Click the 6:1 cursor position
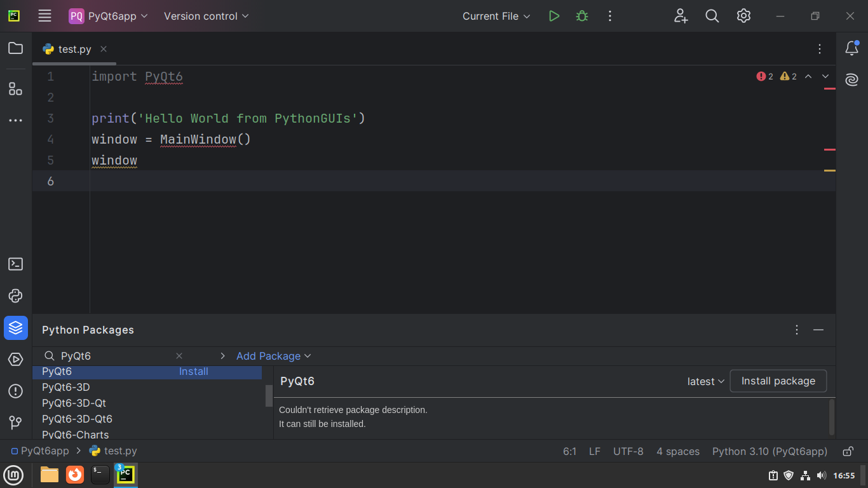This screenshot has width=868, height=488. click(x=569, y=451)
